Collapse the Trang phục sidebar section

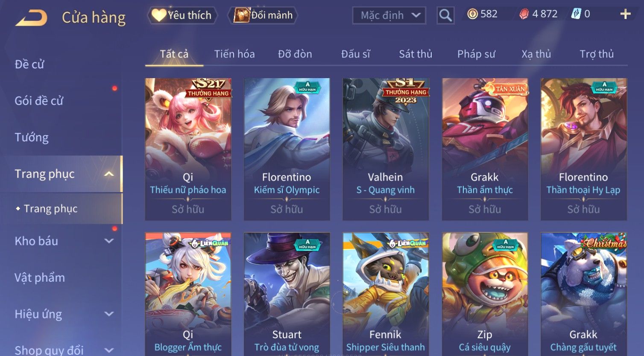(109, 174)
